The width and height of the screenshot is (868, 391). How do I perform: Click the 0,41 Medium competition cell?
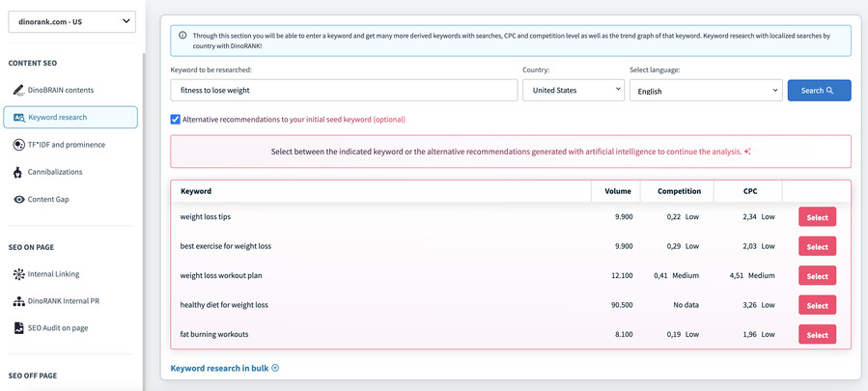click(x=676, y=276)
